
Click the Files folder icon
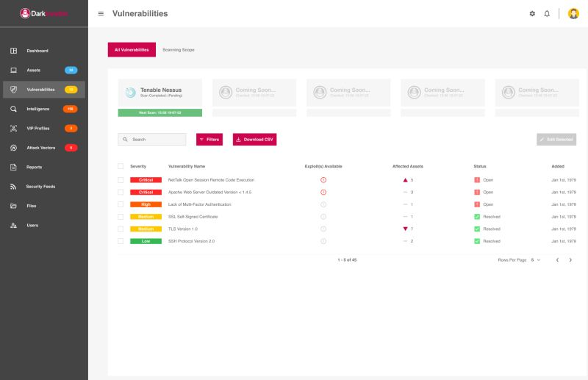[13, 206]
